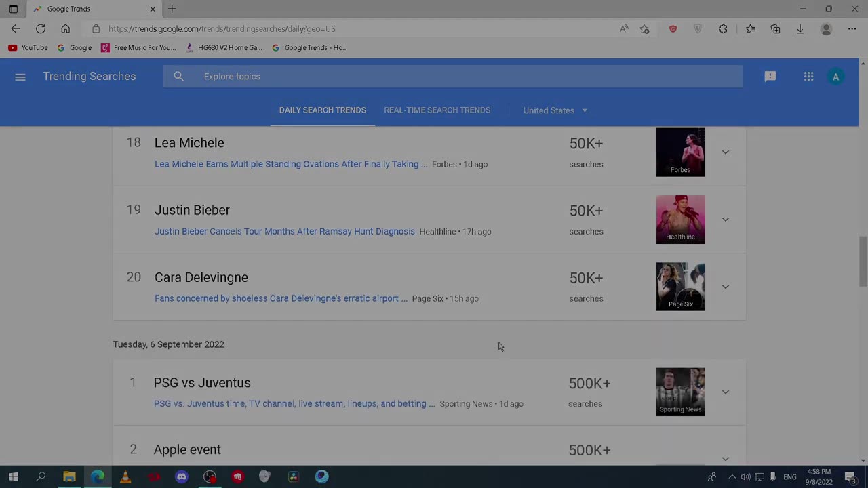Open the Favorites list
The width and height of the screenshot is (868, 488).
750,28
